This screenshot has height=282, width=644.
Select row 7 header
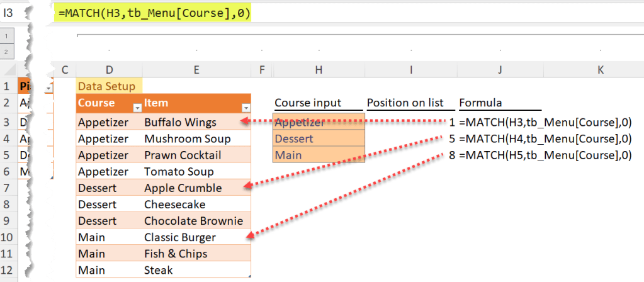[8, 188]
